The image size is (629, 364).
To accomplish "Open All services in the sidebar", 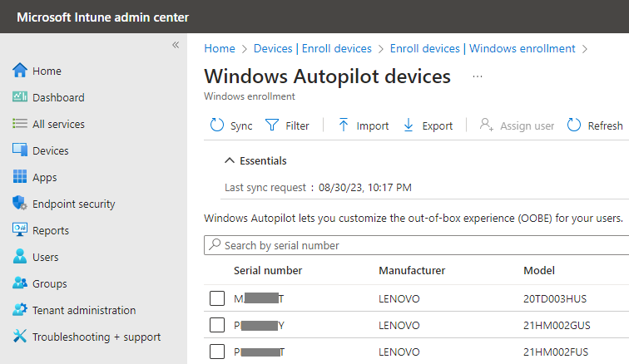I will coord(58,125).
